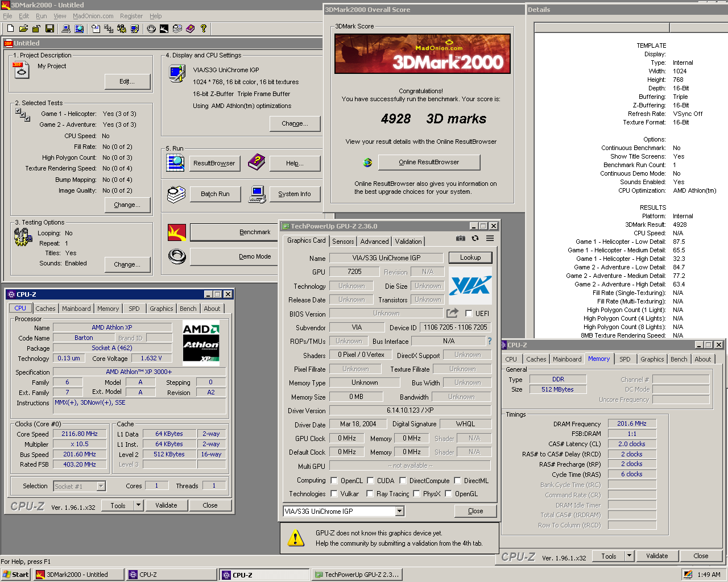728x582 pixels.
Task: Click the Close button in GPU-Z
Action: tap(475, 511)
